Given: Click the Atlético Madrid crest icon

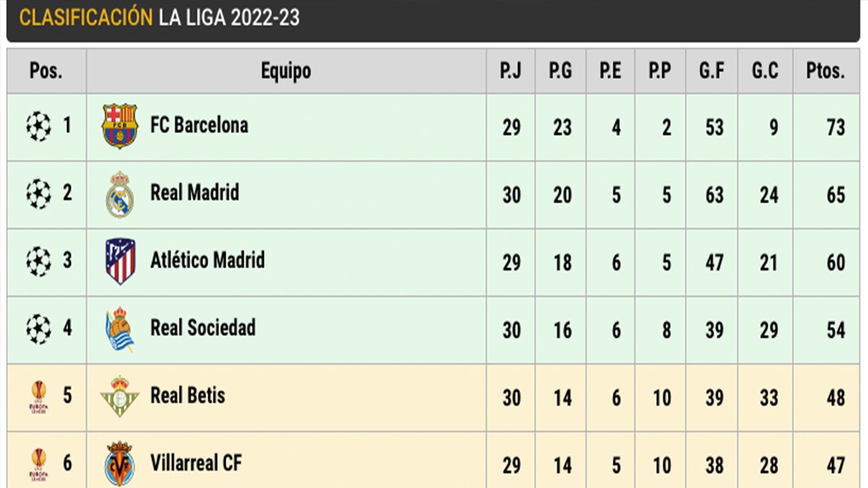Looking at the screenshot, I should tap(119, 261).
